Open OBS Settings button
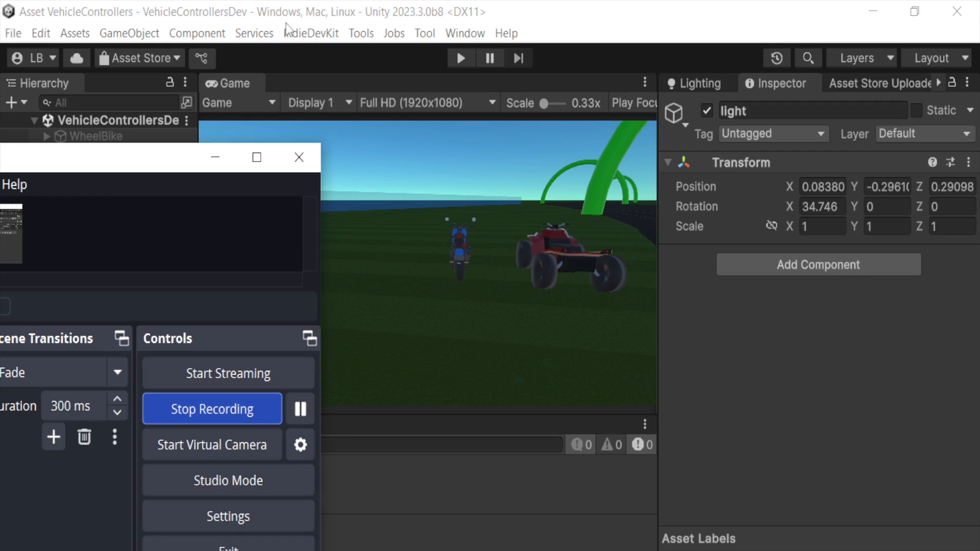This screenshot has width=980, height=551. coord(228,516)
